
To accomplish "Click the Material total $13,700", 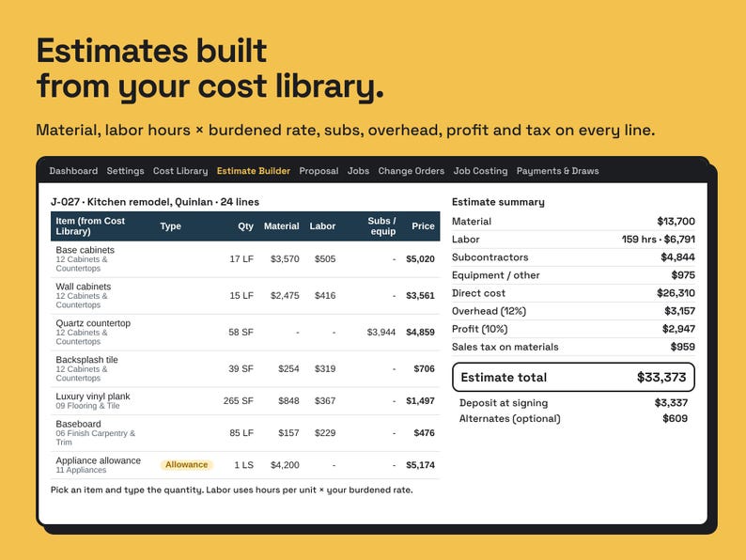I will pyautogui.click(x=676, y=221).
